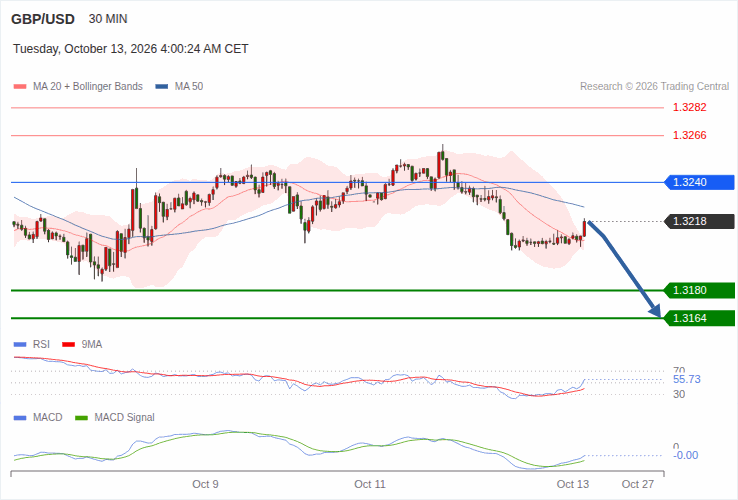Click the GBP/USD chart title

point(43,19)
